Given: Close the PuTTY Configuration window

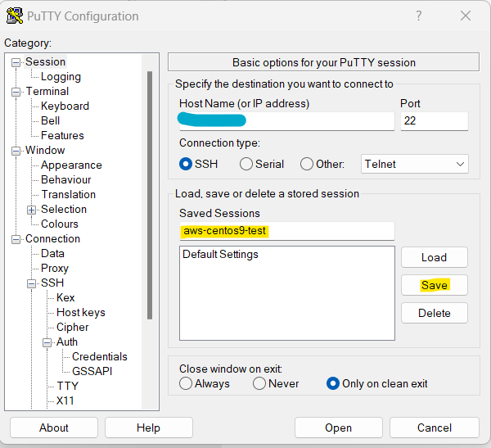Looking at the screenshot, I should click(x=466, y=16).
